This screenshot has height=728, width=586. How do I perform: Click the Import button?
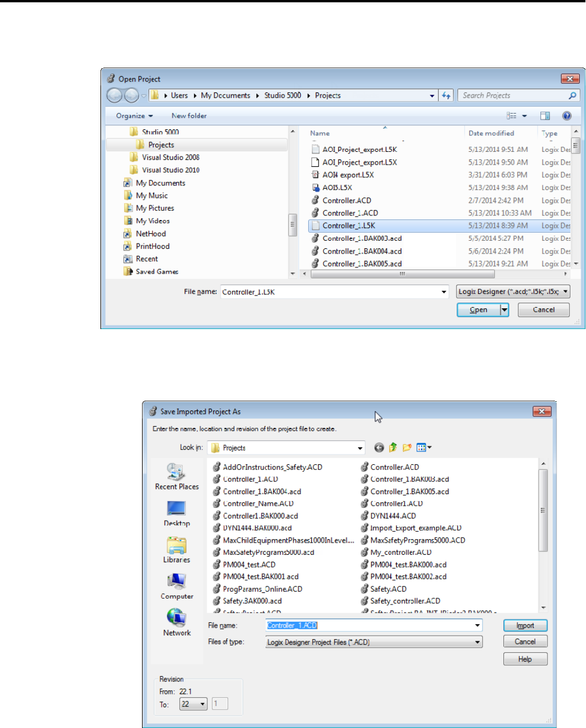click(525, 626)
